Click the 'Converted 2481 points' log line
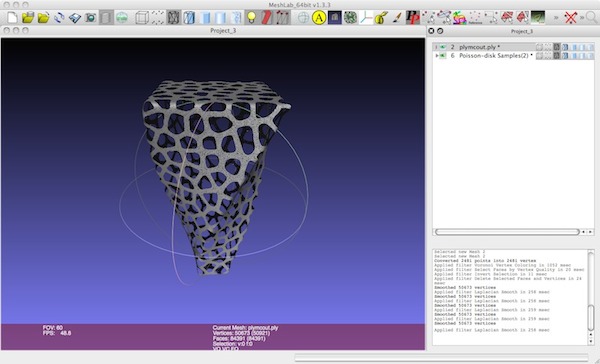Viewport: 600px width, 364px height. point(485,261)
